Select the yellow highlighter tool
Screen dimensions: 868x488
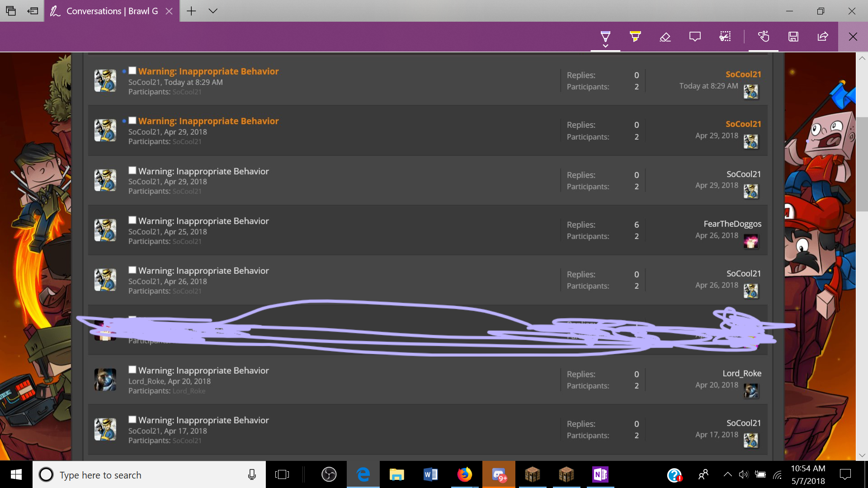tap(635, 37)
